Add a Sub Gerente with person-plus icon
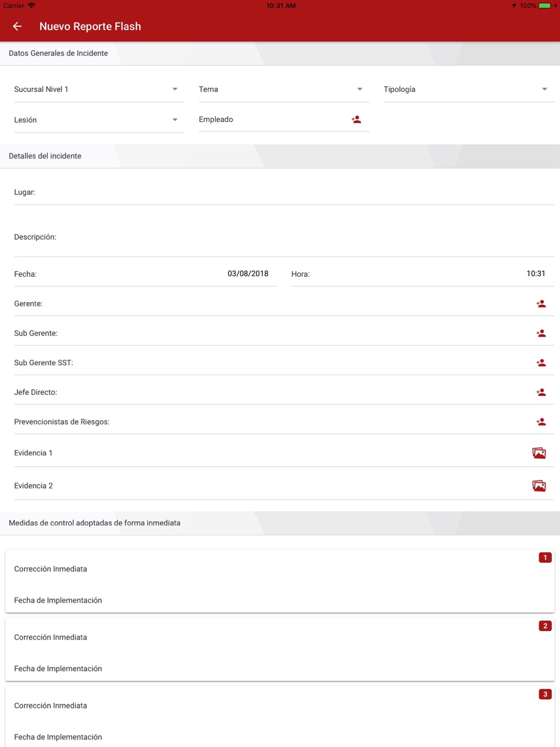560x747 pixels. 541,333
